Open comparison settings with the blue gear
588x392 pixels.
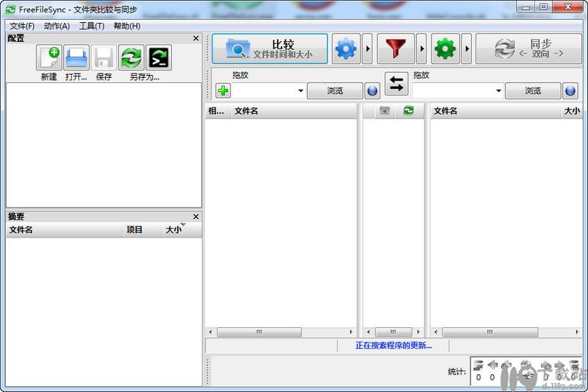[x=346, y=49]
